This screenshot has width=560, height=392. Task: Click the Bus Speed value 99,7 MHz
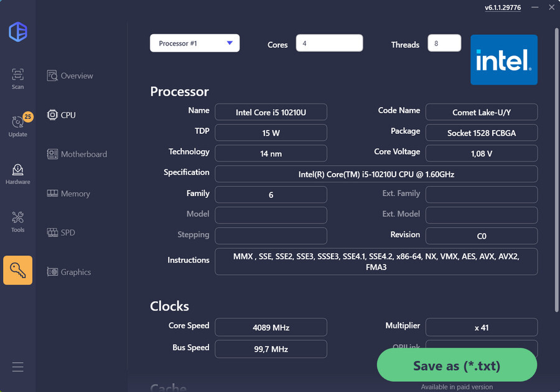point(271,349)
